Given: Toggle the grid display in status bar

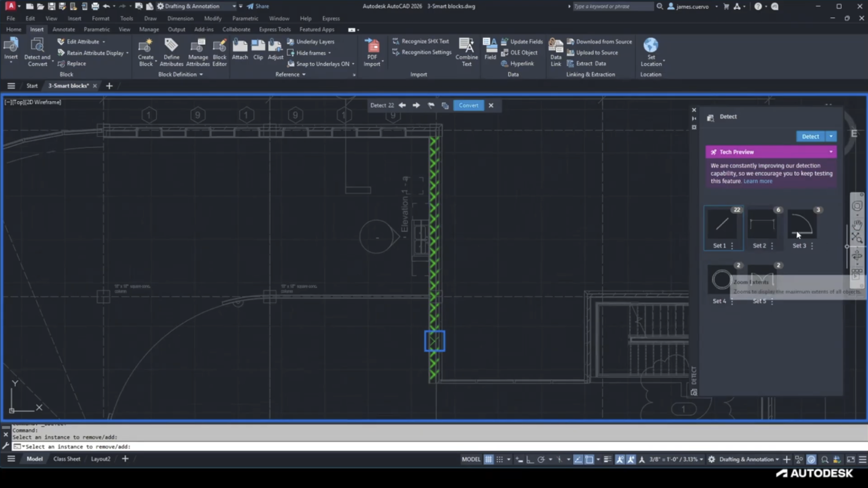Looking at the screenshot, I should [488, 459].
